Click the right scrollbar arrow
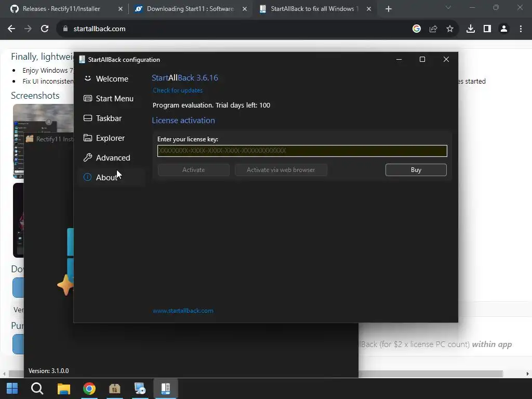 tap(528, 374)
